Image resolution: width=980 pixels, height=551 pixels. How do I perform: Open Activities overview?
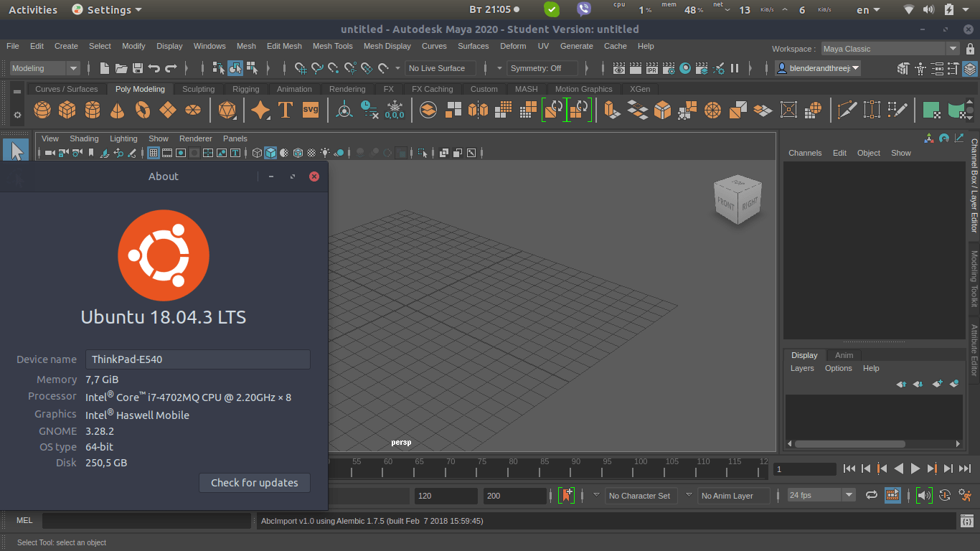click(x=33, y=10)
